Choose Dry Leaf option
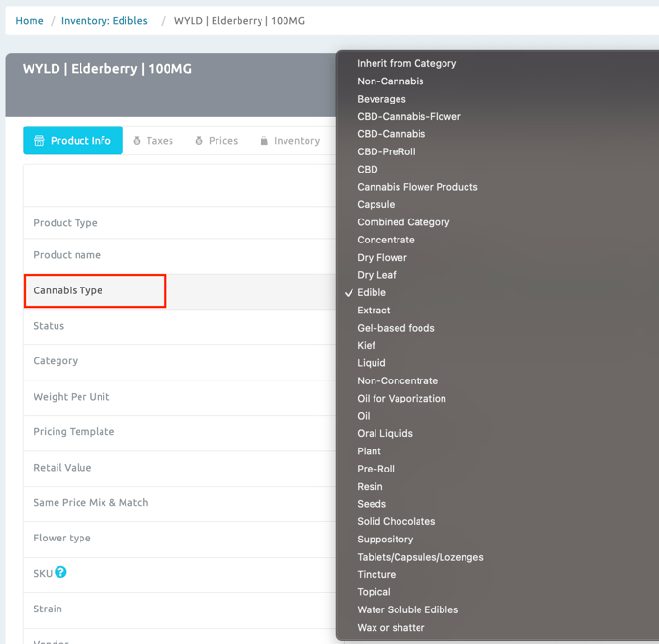 click(376, 275)
